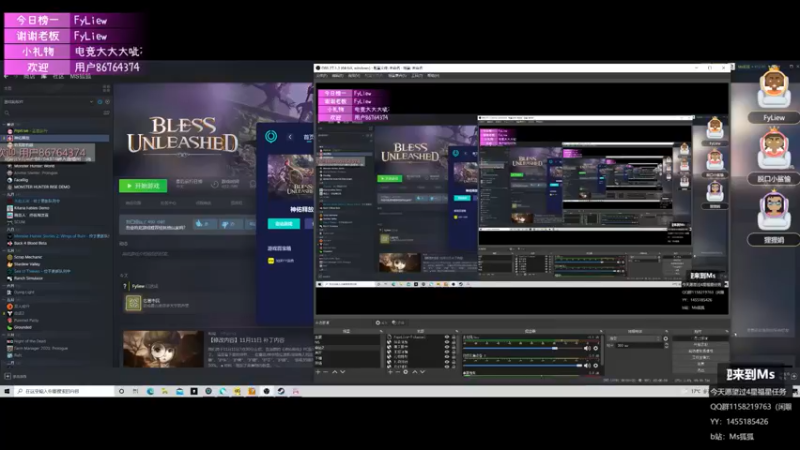Adjust the transition duration stepper
The height and width of the screenshot is (450, 800).
coord(667,345)
